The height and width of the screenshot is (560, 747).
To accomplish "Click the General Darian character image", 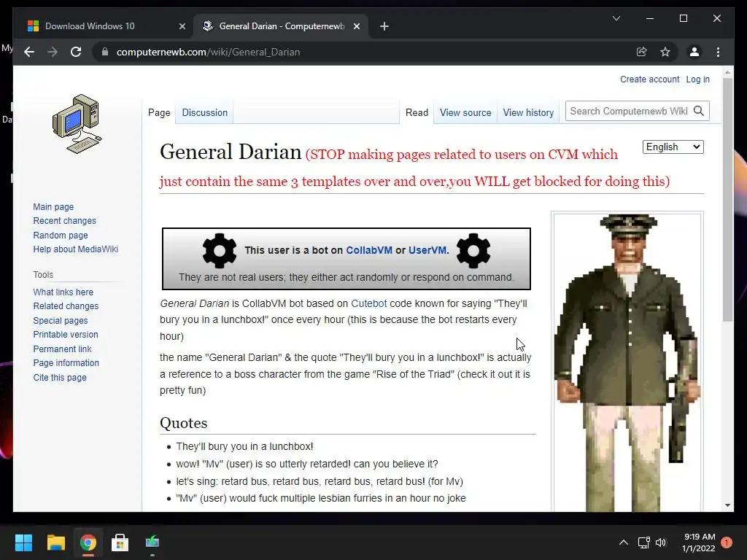I will pyautogui.click(x=627, y=362).
